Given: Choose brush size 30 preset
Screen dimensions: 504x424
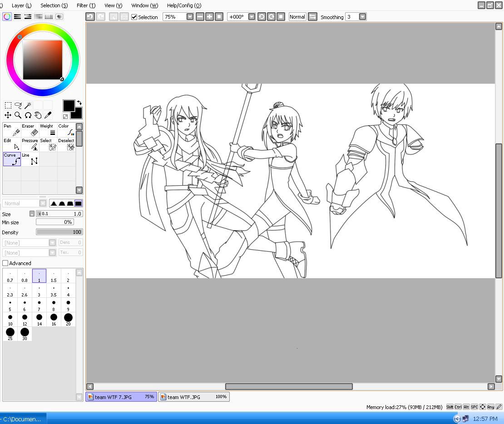Looking at the screenshot, I should pyautogui.click(x=25, y=334).
